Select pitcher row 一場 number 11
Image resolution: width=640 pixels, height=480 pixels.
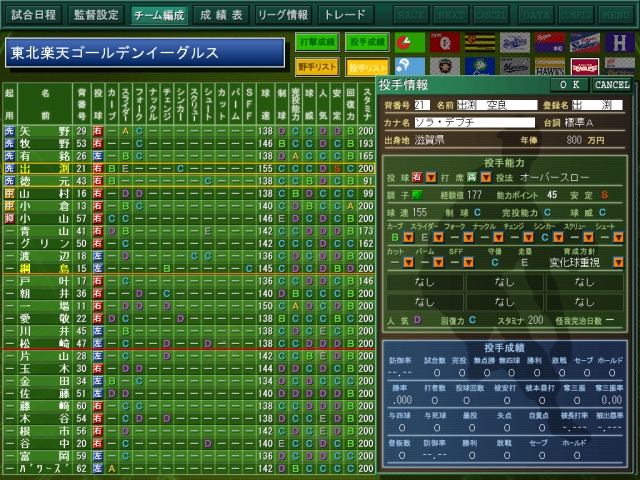point(189,306)
